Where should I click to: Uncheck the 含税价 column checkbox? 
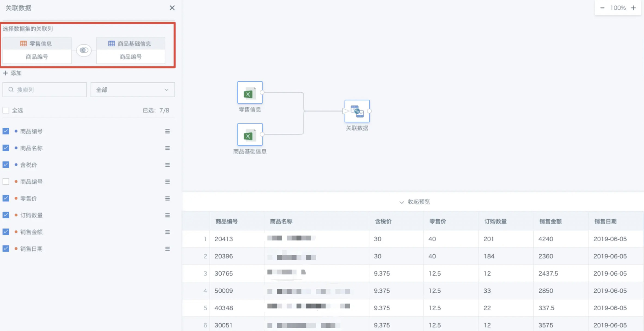pyautogui.click(x=6, y=165)
